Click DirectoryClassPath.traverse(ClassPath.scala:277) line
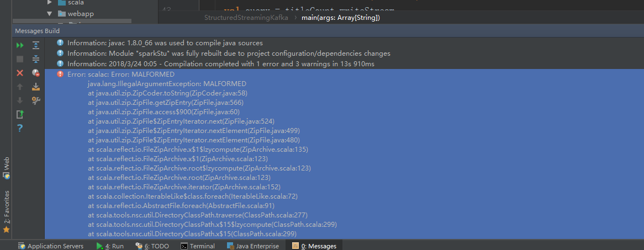 (198, 215)
